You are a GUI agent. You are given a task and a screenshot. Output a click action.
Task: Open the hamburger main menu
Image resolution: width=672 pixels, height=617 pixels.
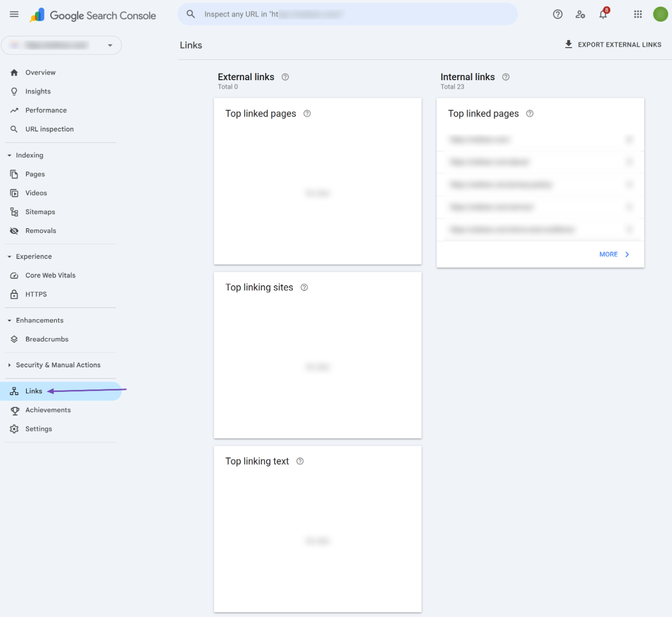14,14
